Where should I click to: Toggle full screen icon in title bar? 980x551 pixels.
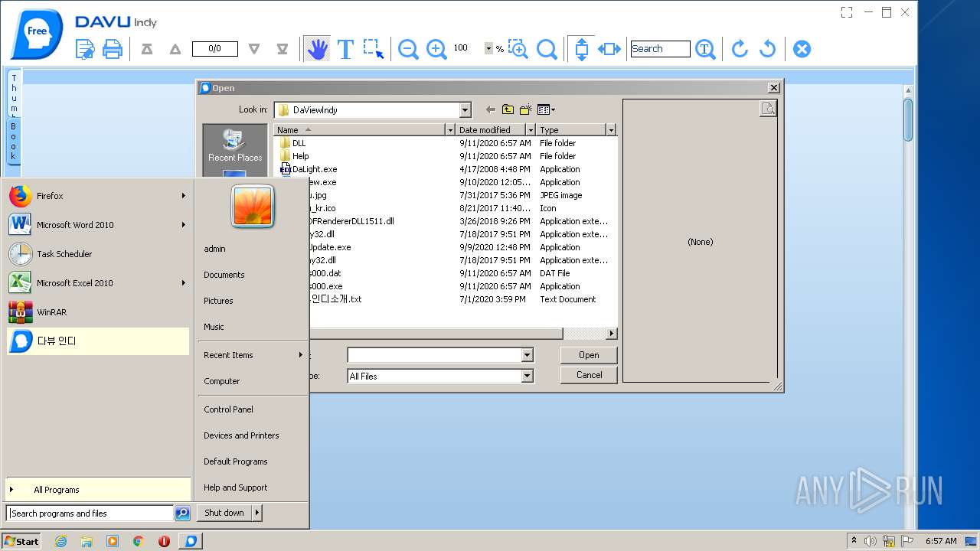tap(847, 12)
